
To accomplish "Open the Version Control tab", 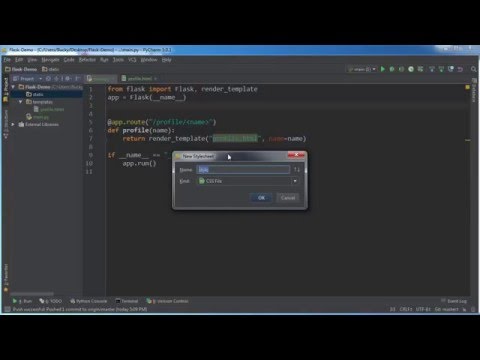I will 167,301.
